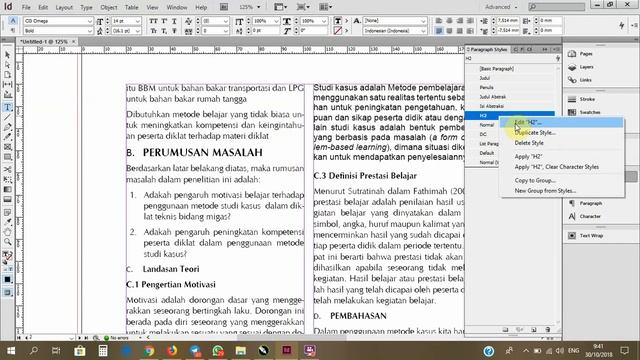
Task: Open the Links panel
Action: point(580,80)
